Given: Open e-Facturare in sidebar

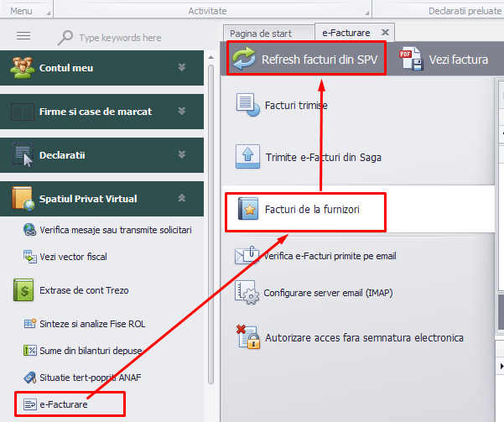Looking at the screenshot, I should pyautogui.click(x=64, y=404).
